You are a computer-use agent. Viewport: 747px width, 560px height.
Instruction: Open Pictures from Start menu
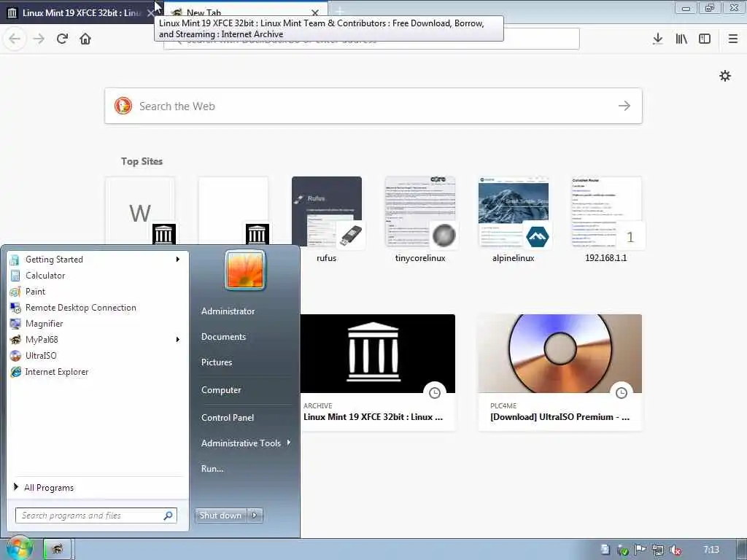point(217,362)
